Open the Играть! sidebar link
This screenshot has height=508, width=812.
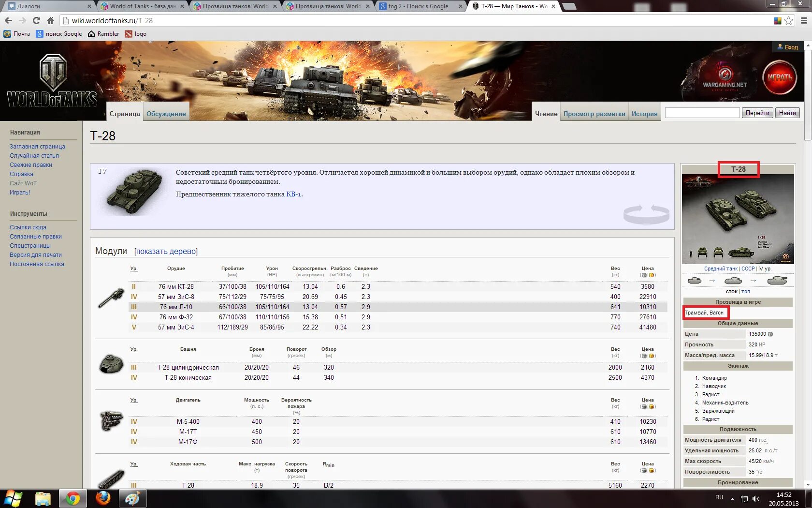tap(20, 192)
